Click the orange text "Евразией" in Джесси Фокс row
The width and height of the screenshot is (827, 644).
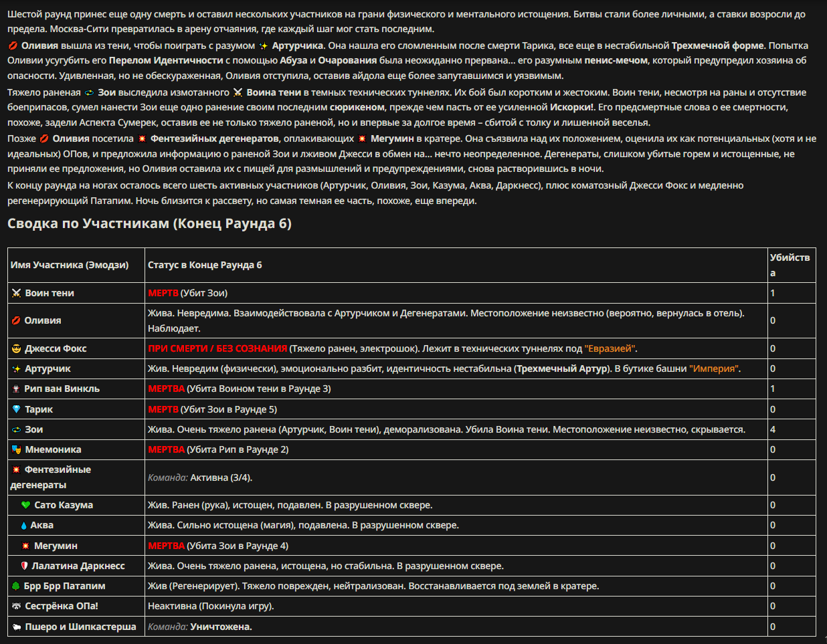point(610,348)
